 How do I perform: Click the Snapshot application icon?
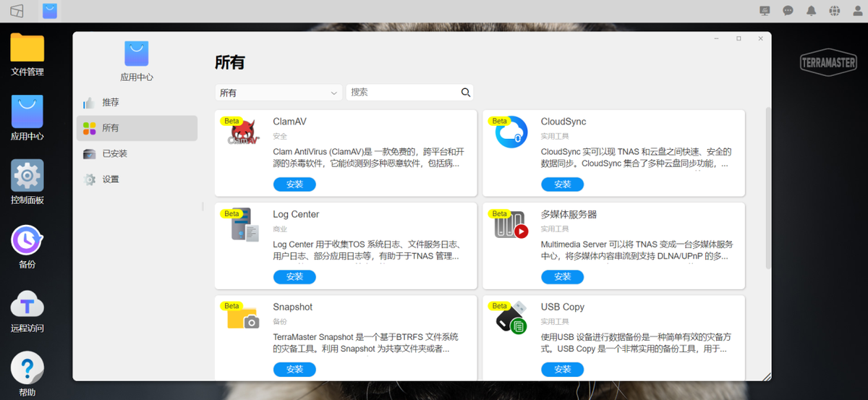pos(242,318)
